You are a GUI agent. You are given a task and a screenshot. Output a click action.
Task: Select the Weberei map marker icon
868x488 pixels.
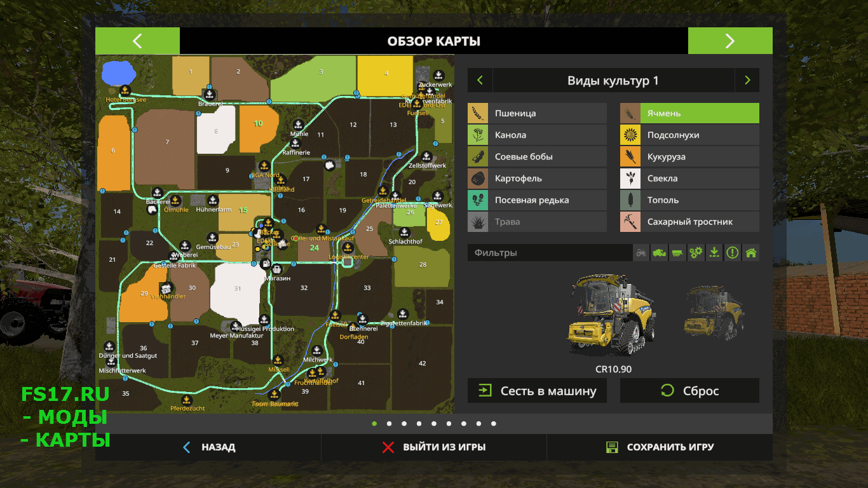pos(185,245)
